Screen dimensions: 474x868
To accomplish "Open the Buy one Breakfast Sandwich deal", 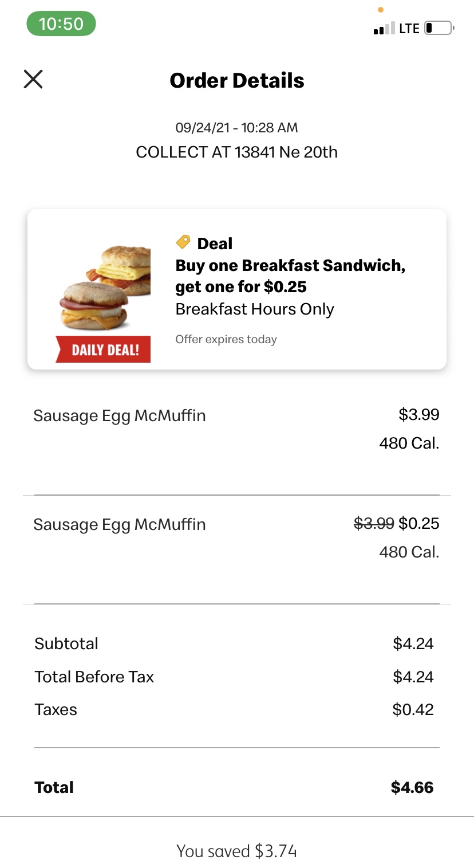I will click(290, 276).
